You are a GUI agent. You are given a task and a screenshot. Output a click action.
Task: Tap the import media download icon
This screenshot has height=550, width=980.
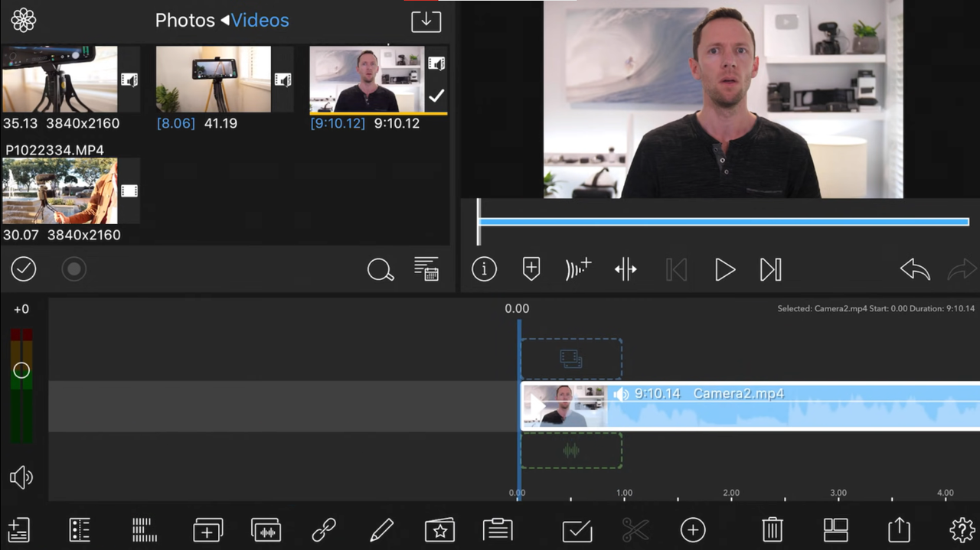pos(426,21)
